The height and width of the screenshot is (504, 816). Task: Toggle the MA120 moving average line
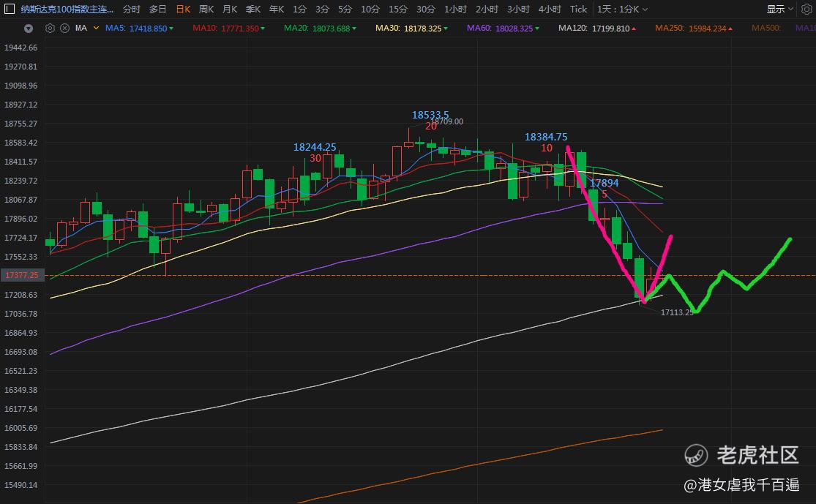click(597, 28)
